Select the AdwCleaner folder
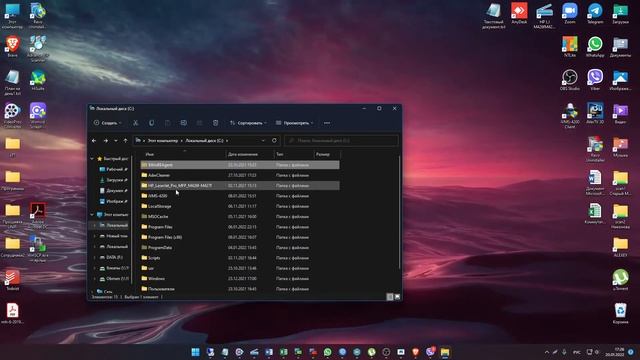 click(240, 175)
